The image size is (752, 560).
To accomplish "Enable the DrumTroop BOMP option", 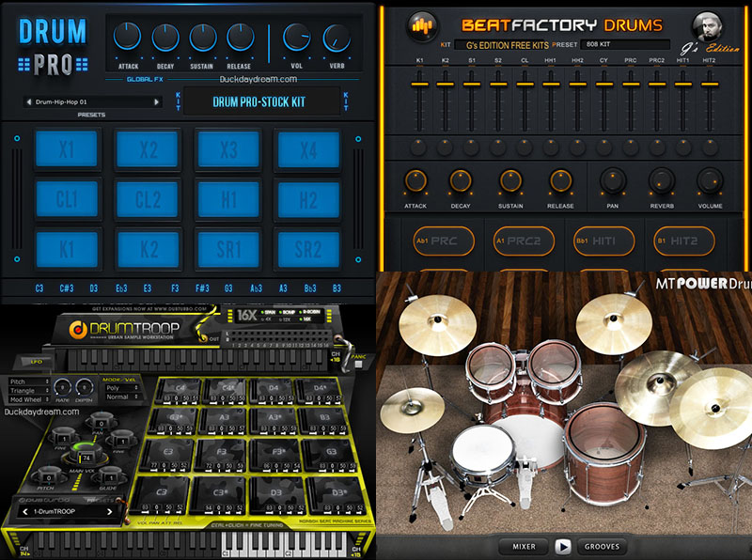I will [287, 312].
